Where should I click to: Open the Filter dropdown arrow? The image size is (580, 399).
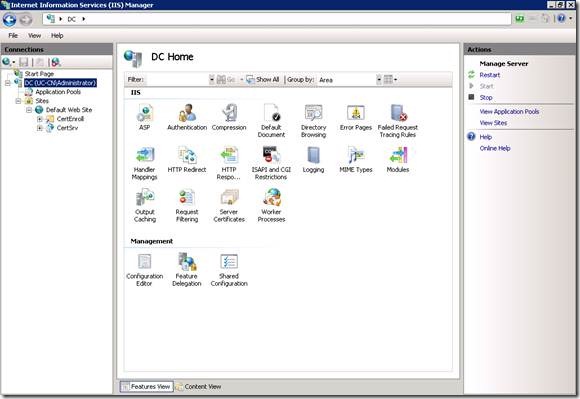point(211,80)
